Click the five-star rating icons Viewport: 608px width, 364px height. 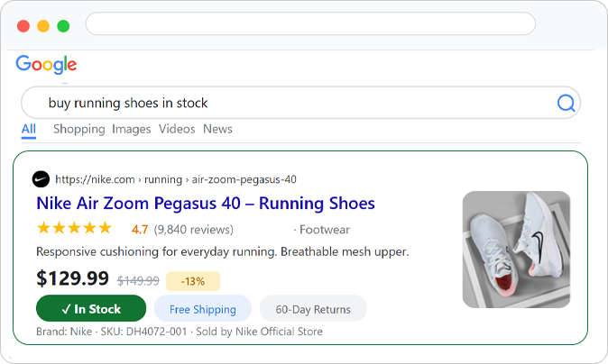[74, 228]
